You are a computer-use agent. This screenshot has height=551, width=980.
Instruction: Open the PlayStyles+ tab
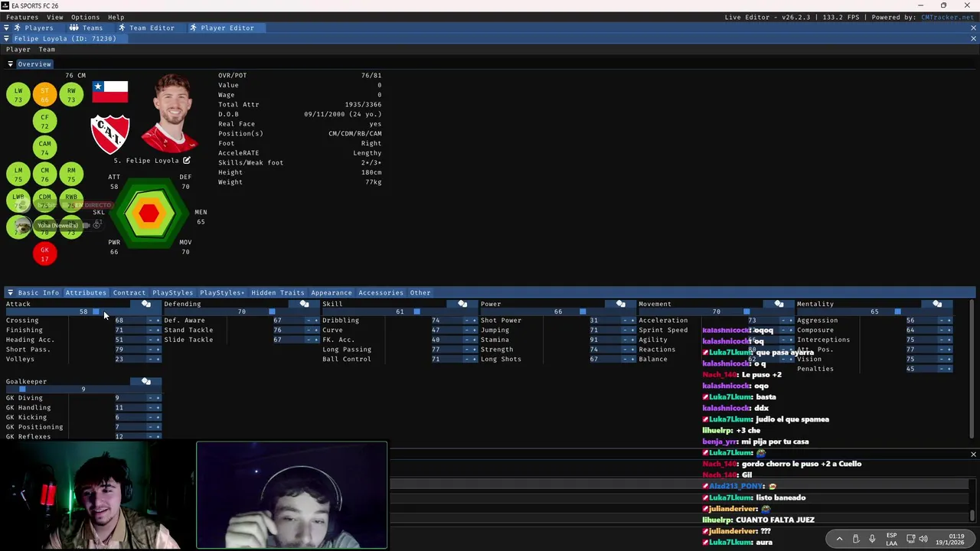tap(222, 292)
